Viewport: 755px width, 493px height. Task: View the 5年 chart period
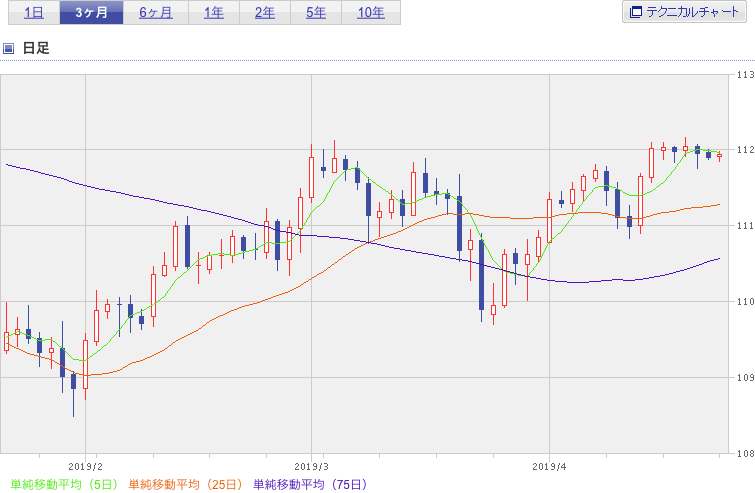coord(316,13)
